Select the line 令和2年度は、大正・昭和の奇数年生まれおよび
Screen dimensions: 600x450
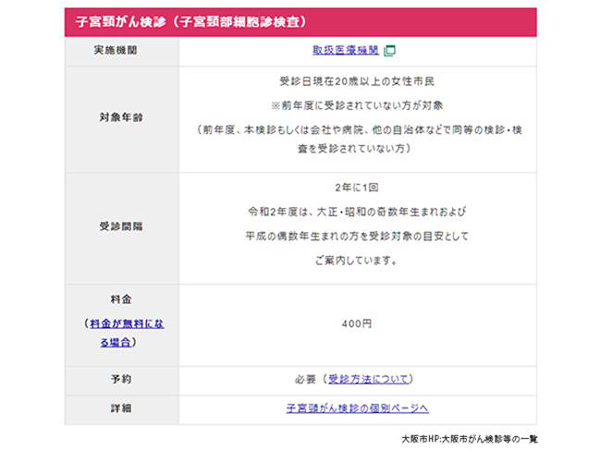(x=357, y=212)
